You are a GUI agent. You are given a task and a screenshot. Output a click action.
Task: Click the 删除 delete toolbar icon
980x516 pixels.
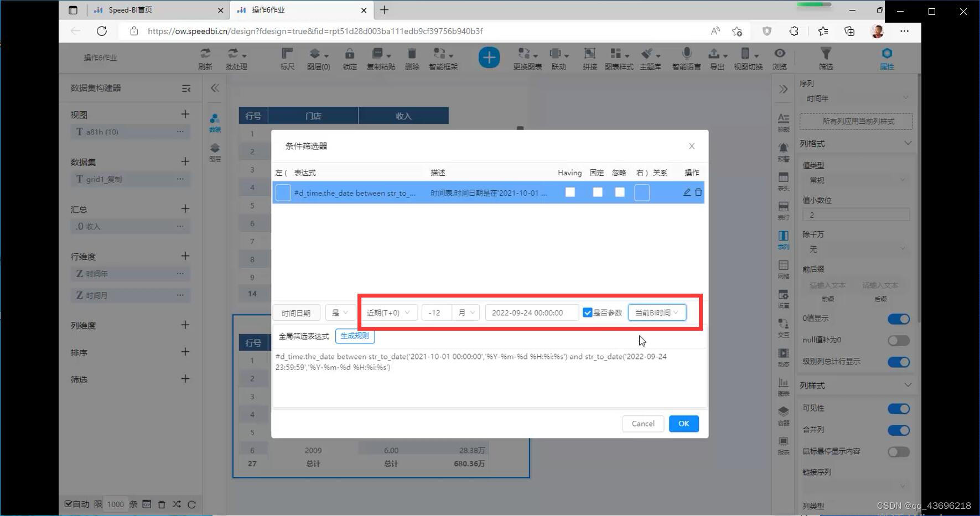tap(412, 58)
